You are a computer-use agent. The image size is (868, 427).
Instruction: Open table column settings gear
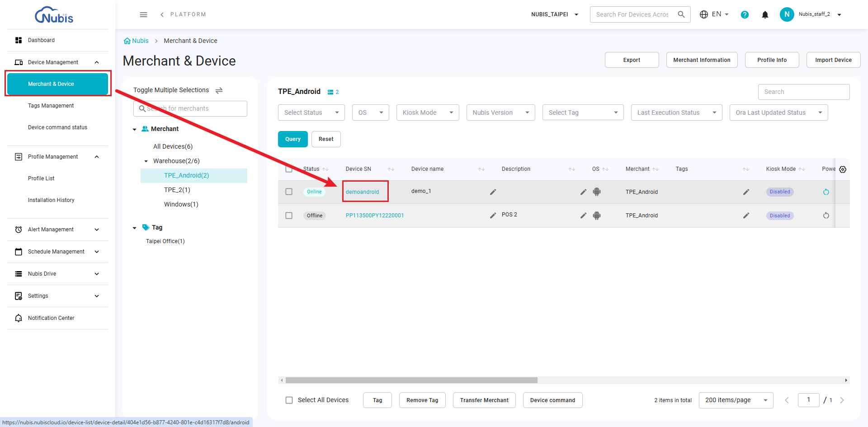click(x=843, y=169)
